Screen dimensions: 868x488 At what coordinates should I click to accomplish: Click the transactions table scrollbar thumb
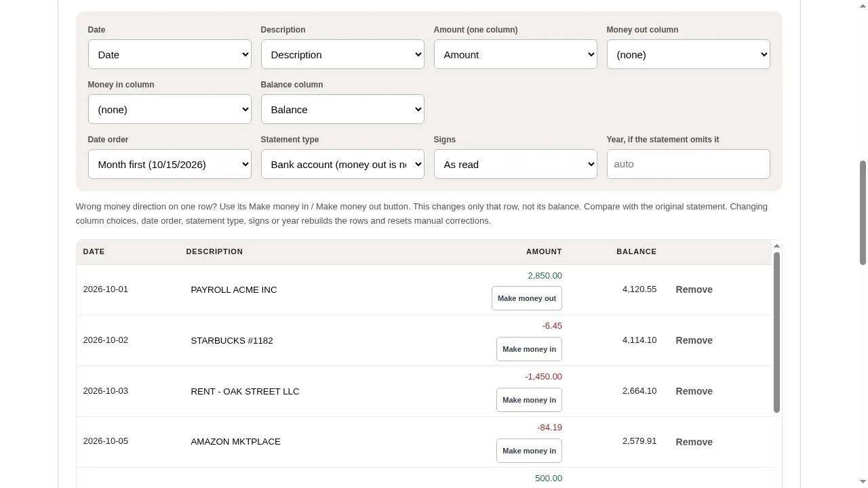tap(776, 332)
